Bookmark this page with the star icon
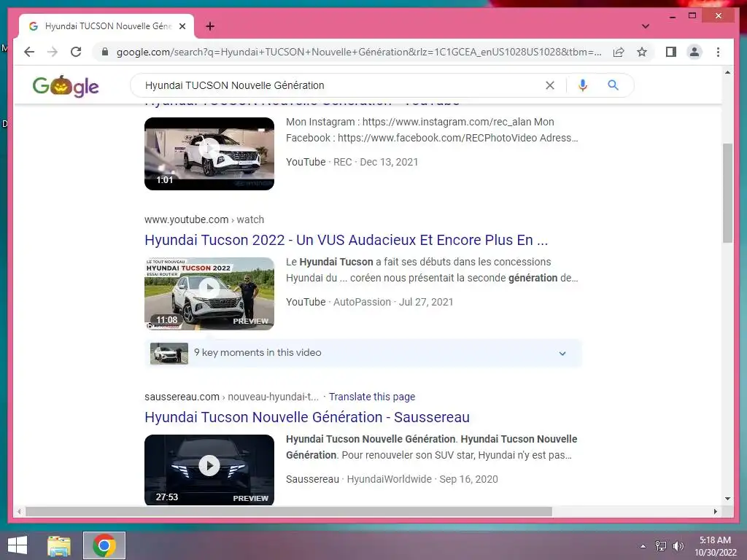This screenshot has height=560, width=747. [642, 52]
